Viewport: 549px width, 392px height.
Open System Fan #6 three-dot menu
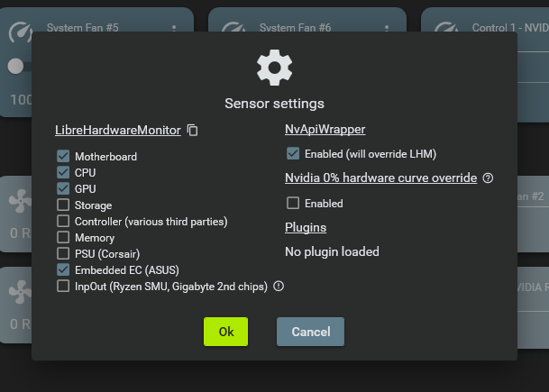point(387,29)
